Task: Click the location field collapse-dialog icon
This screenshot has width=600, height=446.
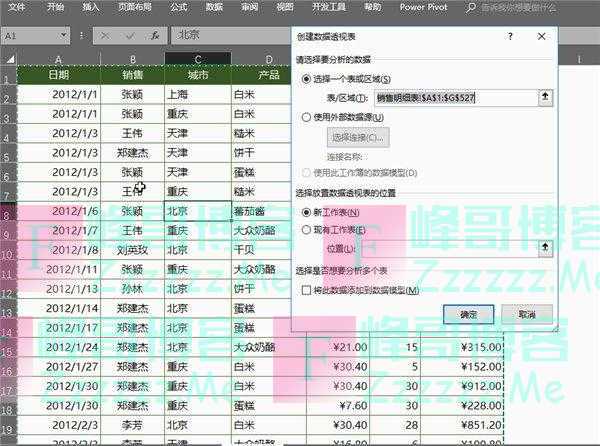Action: (544, 246)
